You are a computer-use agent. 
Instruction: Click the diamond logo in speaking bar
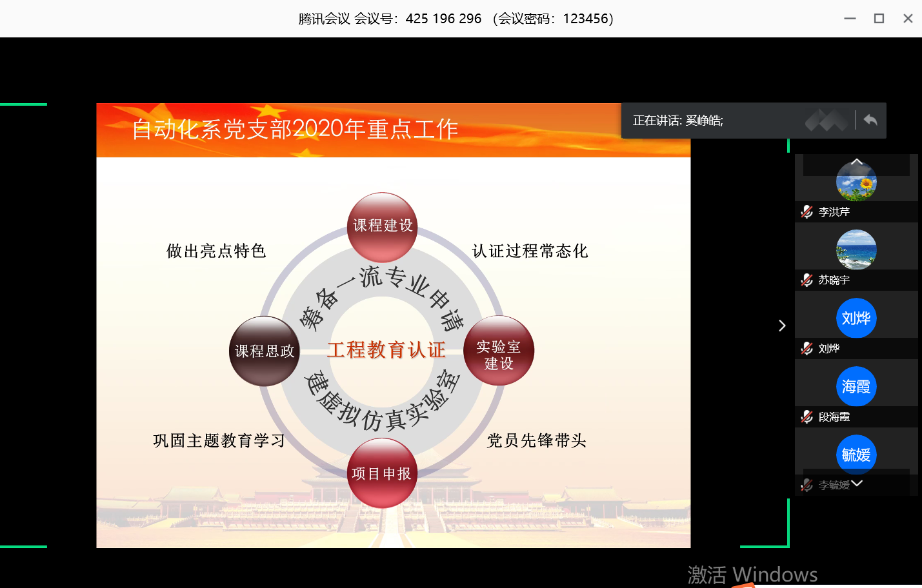pyautogui.click(x=827, y=120)
